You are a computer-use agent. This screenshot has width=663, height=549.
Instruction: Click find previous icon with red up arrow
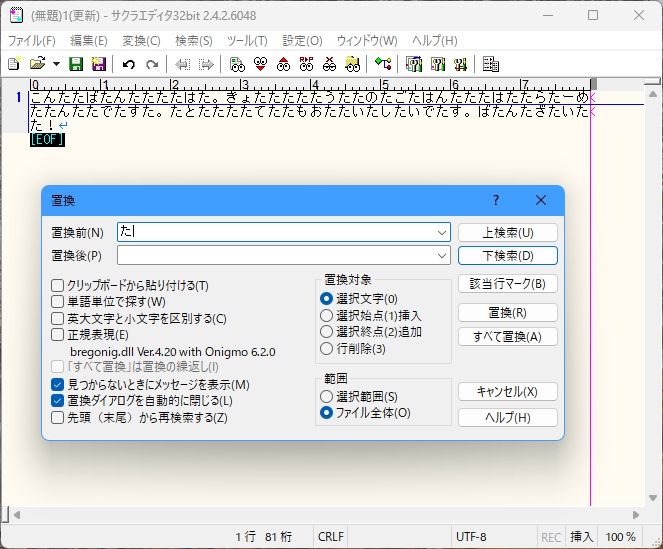tap(283, 64)
